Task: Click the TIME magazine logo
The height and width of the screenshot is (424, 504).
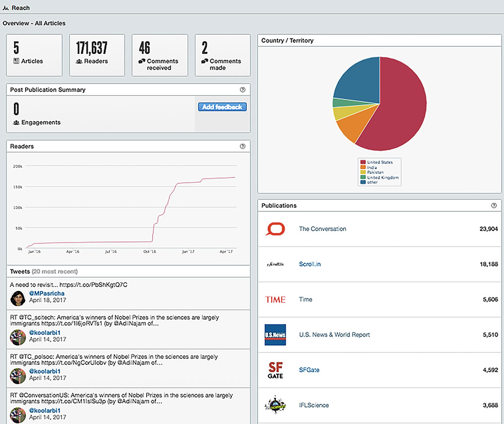Action: (275, 299)
